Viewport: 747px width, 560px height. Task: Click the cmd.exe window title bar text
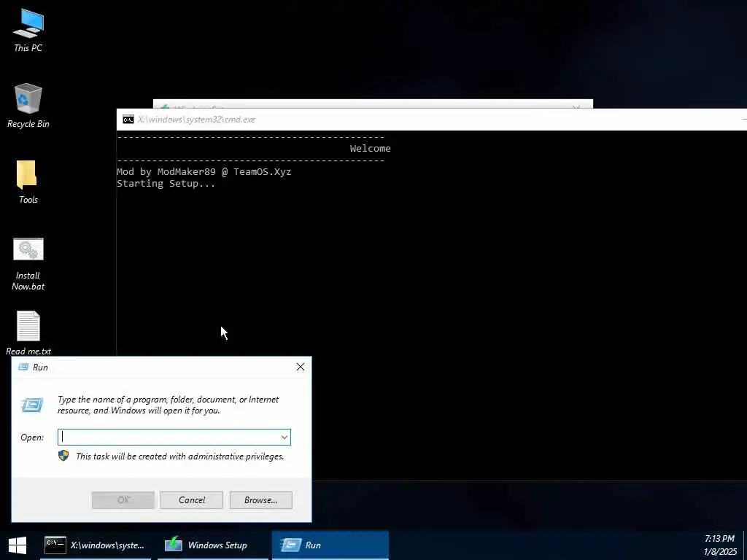pos(196,120)
